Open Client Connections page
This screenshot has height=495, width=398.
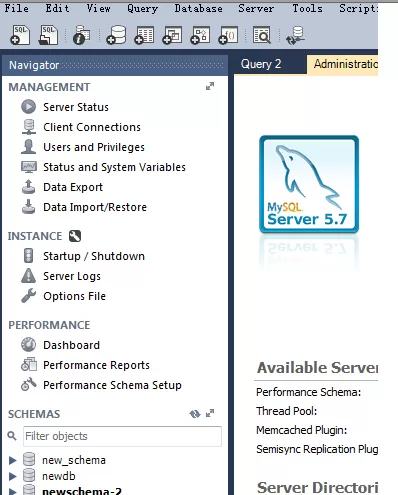(x=92, y=127)
